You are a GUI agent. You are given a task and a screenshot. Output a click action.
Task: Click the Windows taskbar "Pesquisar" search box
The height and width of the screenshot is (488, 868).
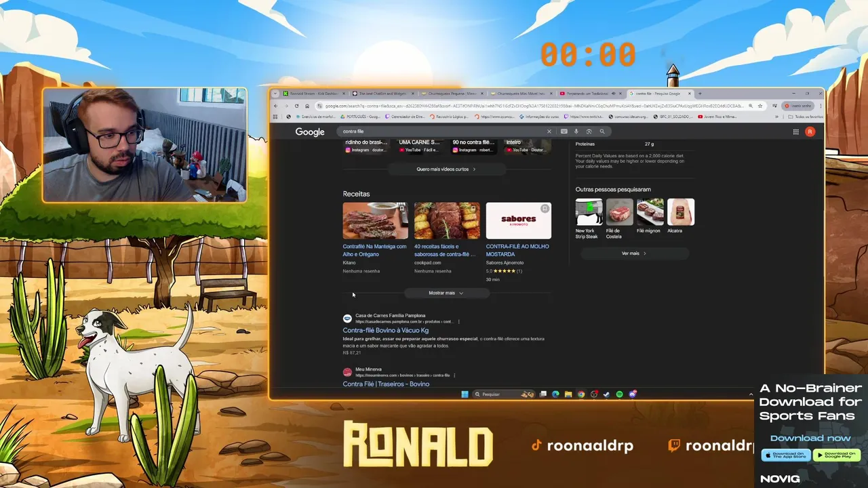[505, 394]
